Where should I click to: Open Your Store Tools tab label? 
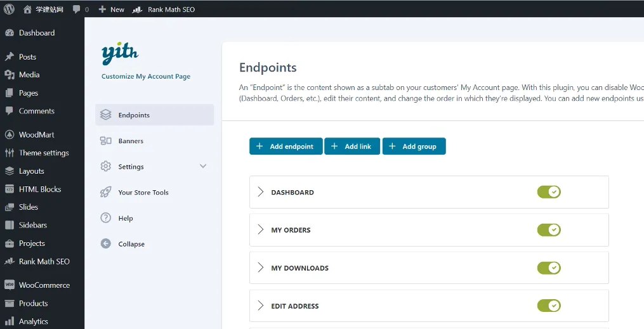(143, 193)
